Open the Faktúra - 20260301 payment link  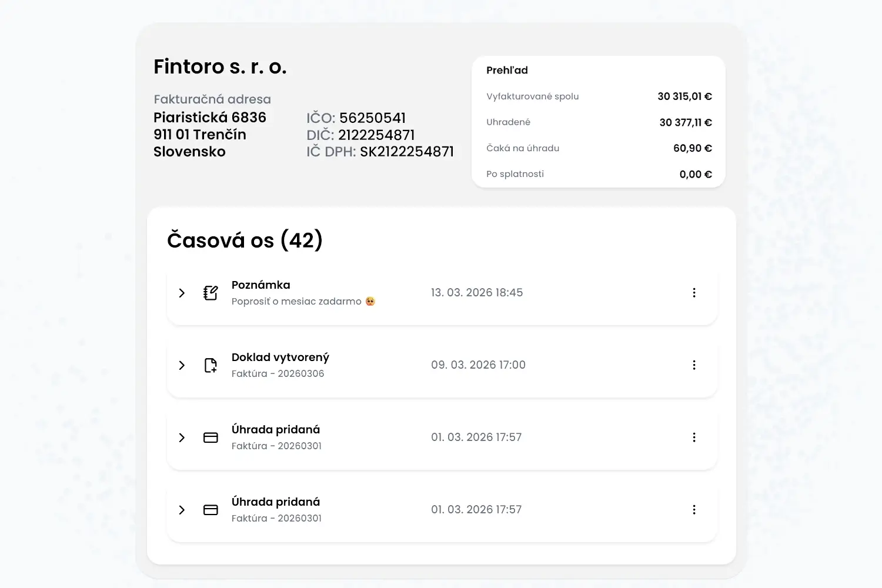pos(276,446)
